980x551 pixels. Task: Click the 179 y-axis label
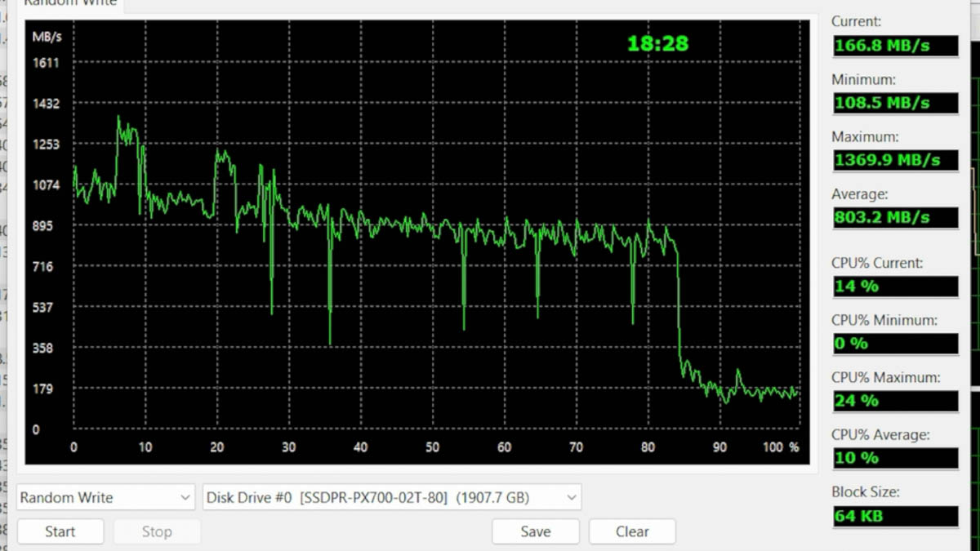pyautogui.click(x=42, y=389)
